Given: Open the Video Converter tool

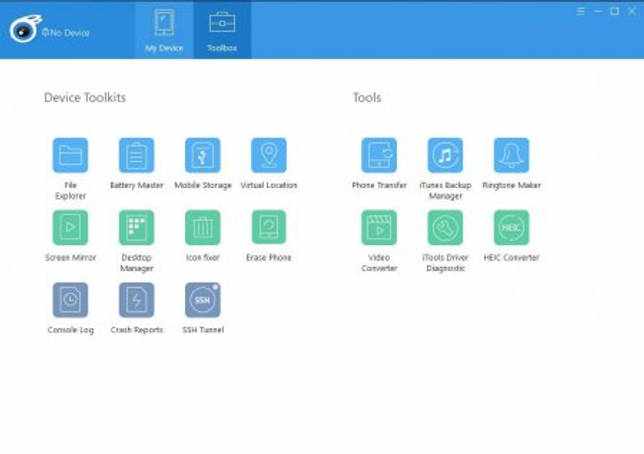Looking at the screenshot, I should pos(379,228).
